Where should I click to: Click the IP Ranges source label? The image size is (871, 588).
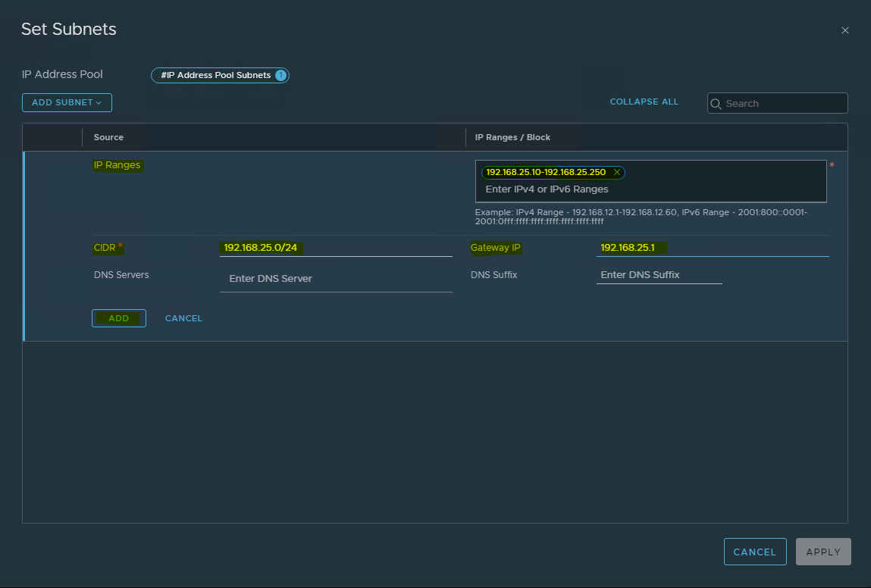tap(117, 165)
